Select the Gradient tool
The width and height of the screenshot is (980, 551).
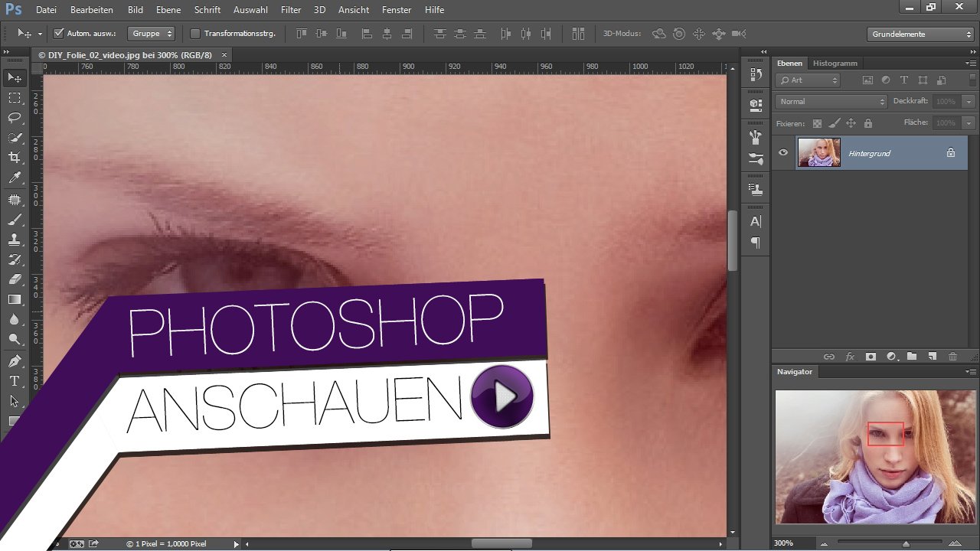(15, 299)
